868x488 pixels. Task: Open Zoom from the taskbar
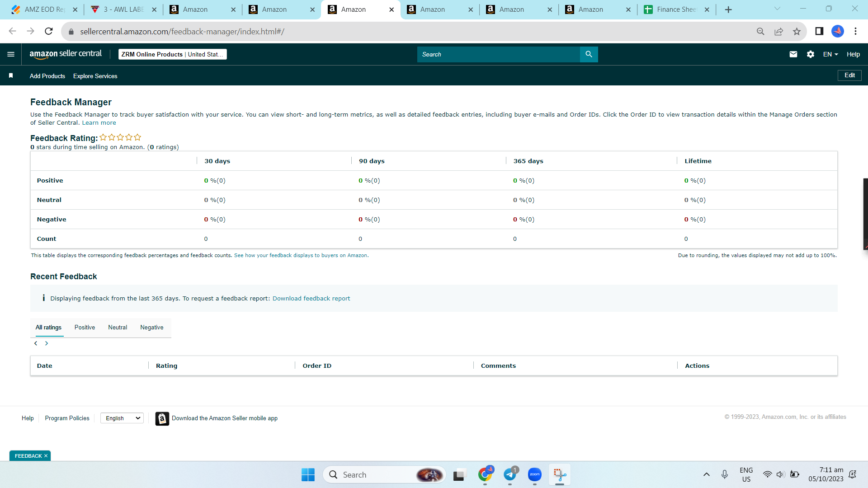(535, 474)
